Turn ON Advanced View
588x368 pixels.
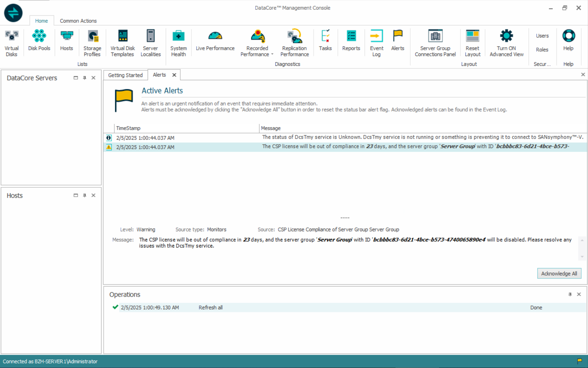(506, 43)
